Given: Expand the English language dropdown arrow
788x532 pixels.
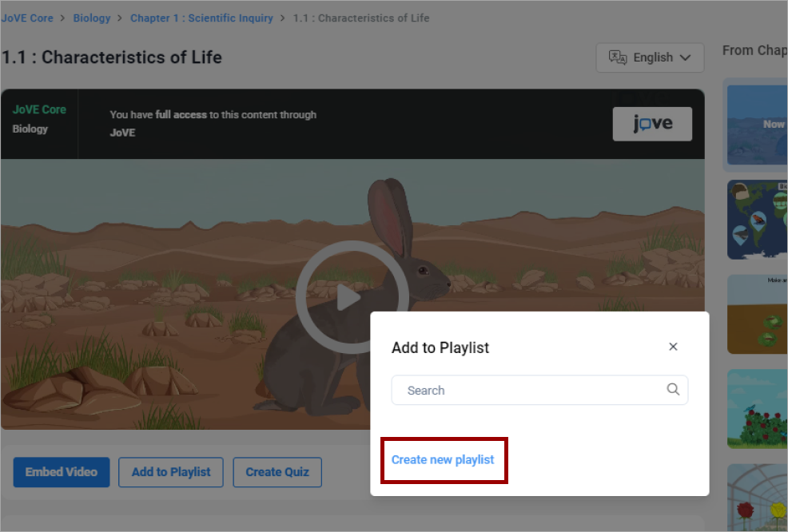Looking at the screenshot, I should 685,58.
